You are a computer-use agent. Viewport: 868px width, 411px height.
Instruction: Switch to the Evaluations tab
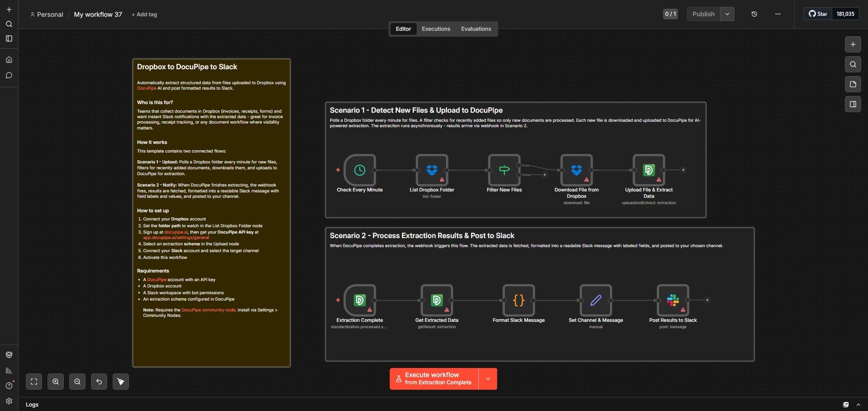coord(475,29)
